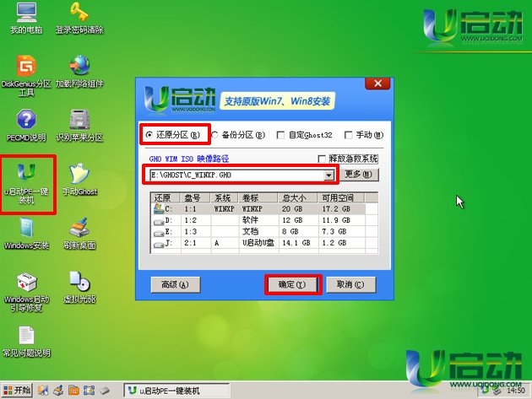Select u启动PE一键装机 taskbar button
Viewport: 532px width, 399px height.
(176, 391)
